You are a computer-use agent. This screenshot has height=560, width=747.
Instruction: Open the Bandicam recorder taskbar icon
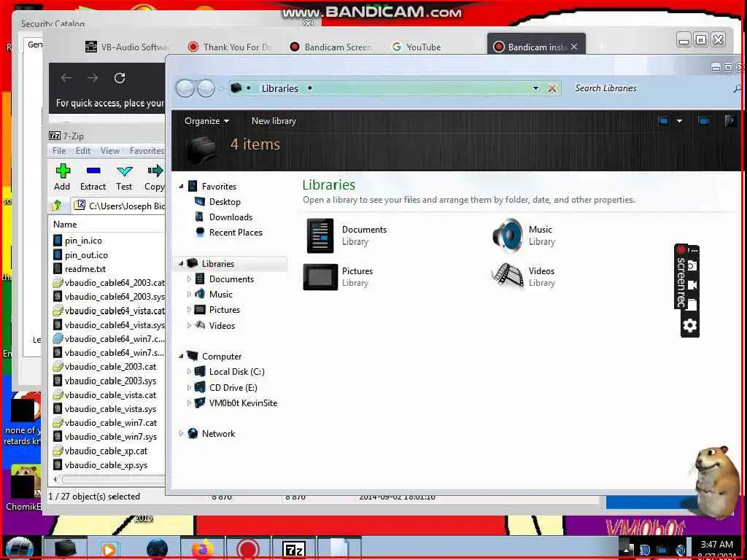pos(248,549)
